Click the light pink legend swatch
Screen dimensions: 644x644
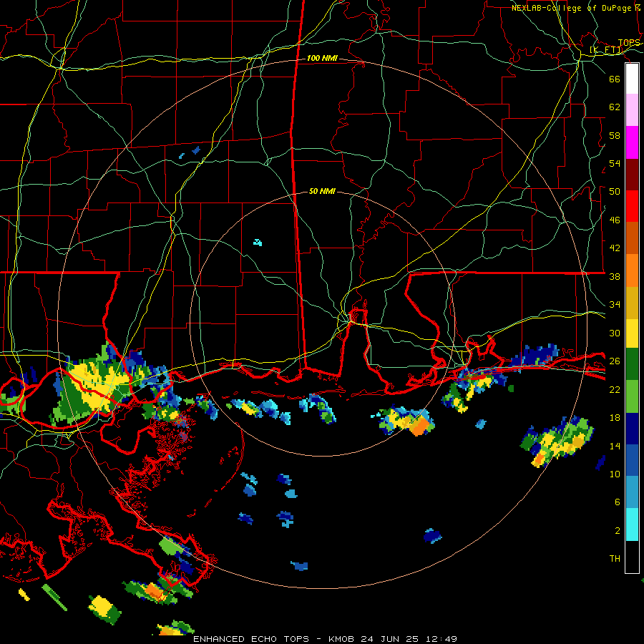click(632, 110)
